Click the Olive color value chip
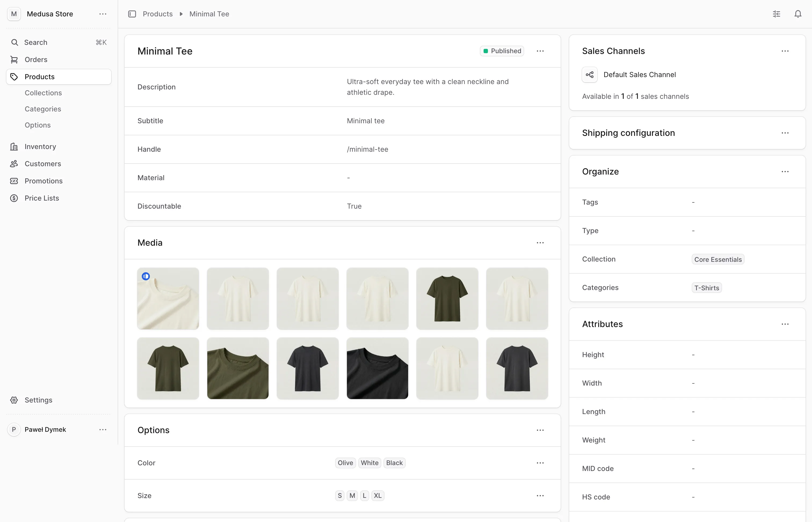The height and width of the screenshot is (522, 812). click(345, 463)
